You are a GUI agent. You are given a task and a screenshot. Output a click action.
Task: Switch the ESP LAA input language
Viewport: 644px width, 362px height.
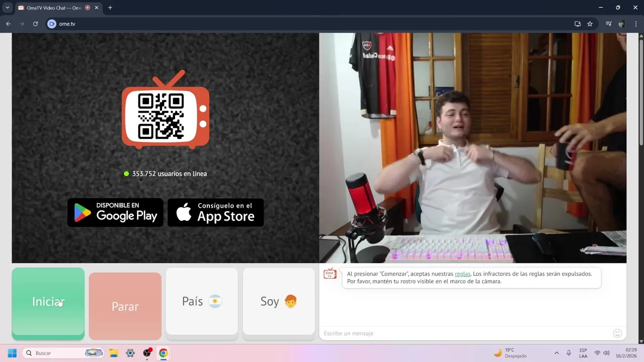coord(583,353)
